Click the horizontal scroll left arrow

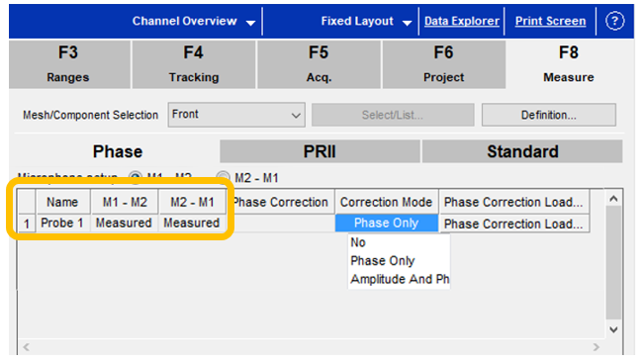click(27, 347)
